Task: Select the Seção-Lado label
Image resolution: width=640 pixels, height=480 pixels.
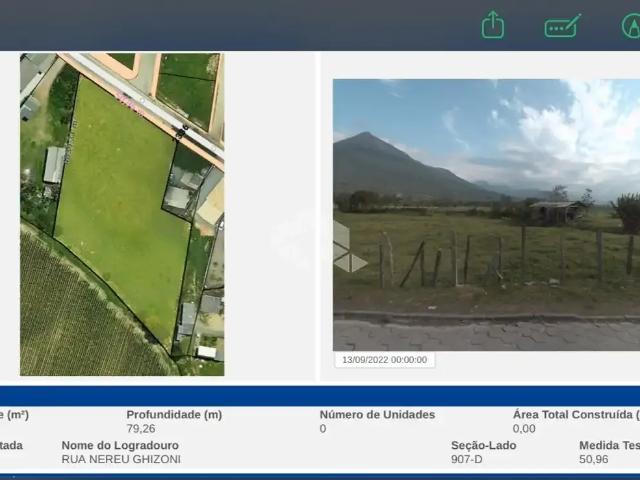Action: coord(484,445)
